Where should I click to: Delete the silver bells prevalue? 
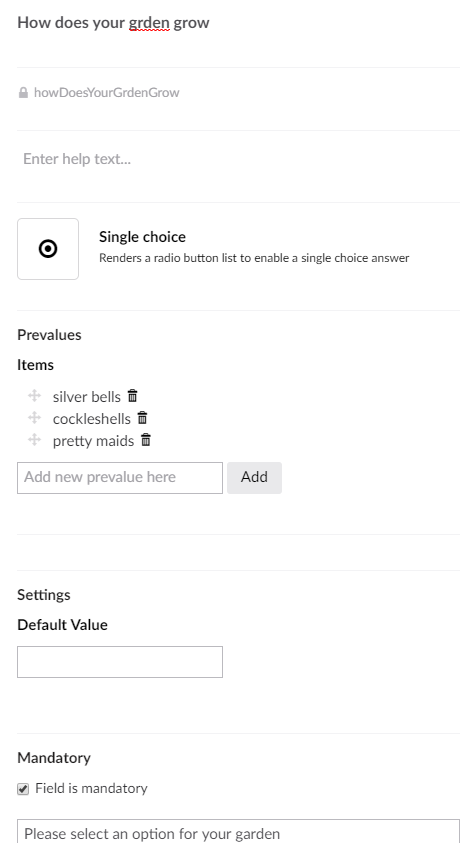132,396
